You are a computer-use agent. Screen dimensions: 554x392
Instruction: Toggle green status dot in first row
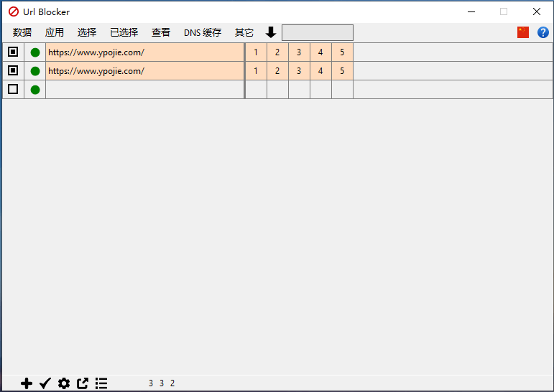pos(35,52)
